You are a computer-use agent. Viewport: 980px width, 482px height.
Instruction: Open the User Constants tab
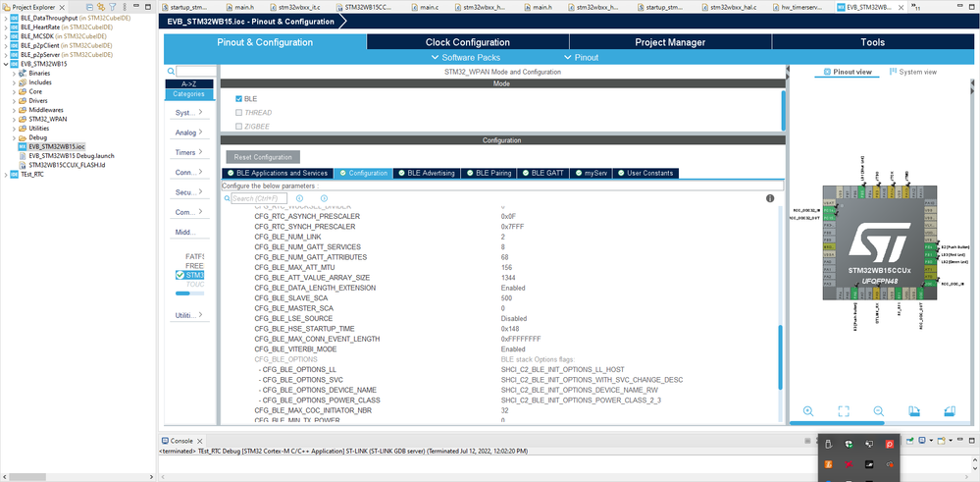tap(645, 173)
